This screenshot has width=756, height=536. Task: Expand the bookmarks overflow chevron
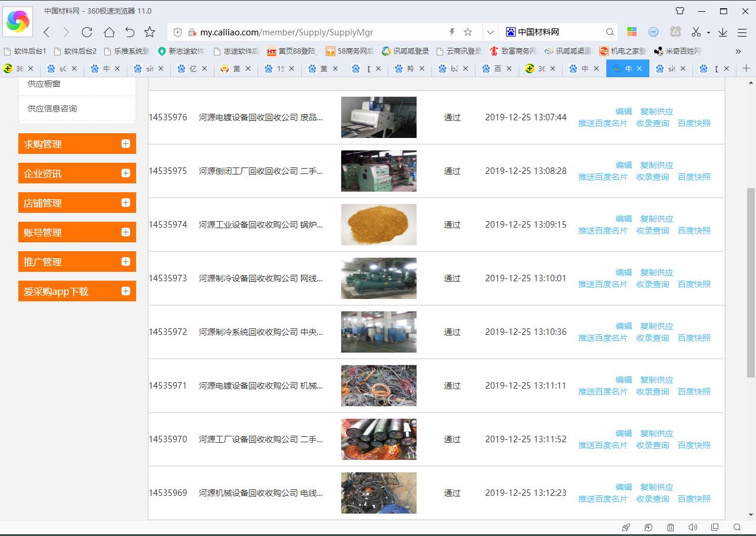[738, 51]
